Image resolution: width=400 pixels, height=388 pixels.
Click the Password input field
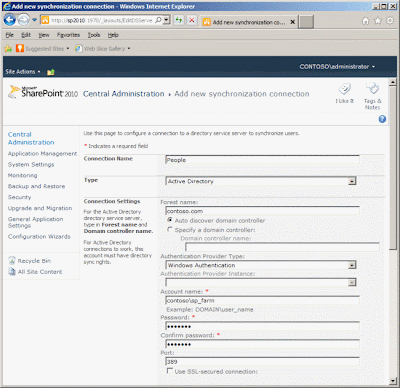click(x=262, y=326)
